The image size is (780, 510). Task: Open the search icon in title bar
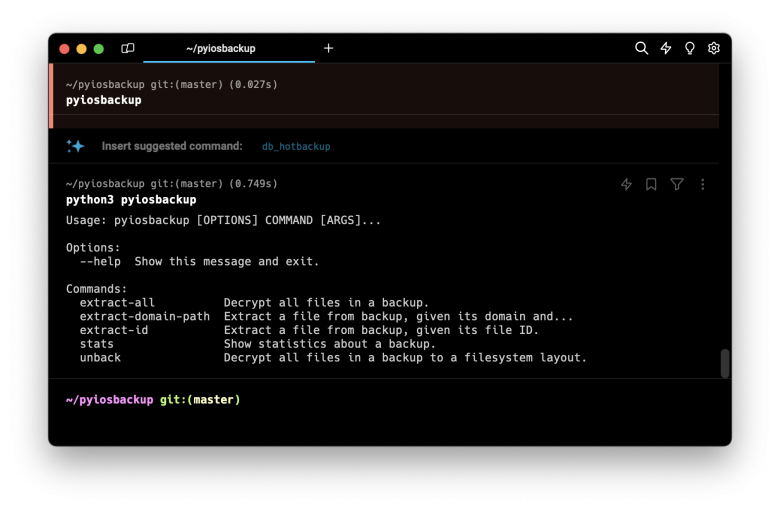point(641,48)
